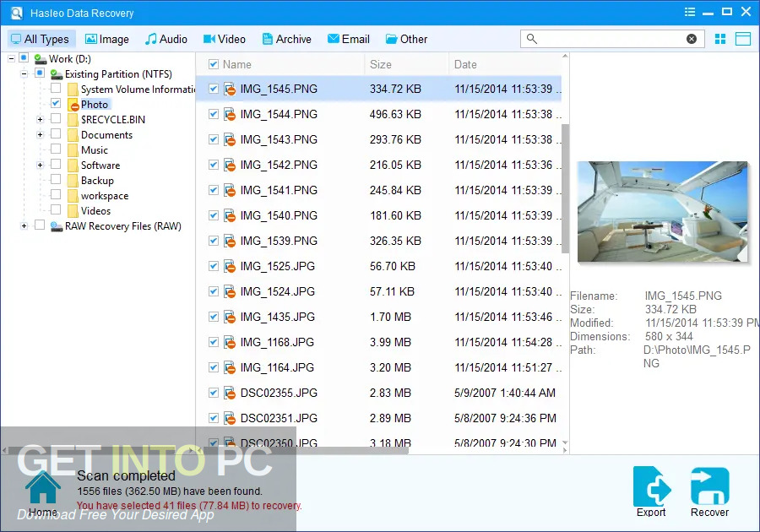Click the Export icon
The image size is (760, 532).
point(651,486)
